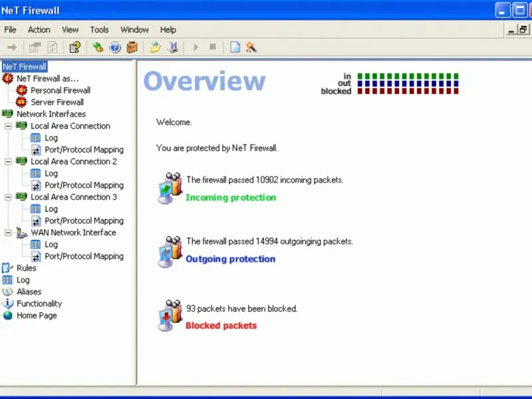Open the Blocked packets link
This screenshot has height=399, width=532.
tap(221, 325)
